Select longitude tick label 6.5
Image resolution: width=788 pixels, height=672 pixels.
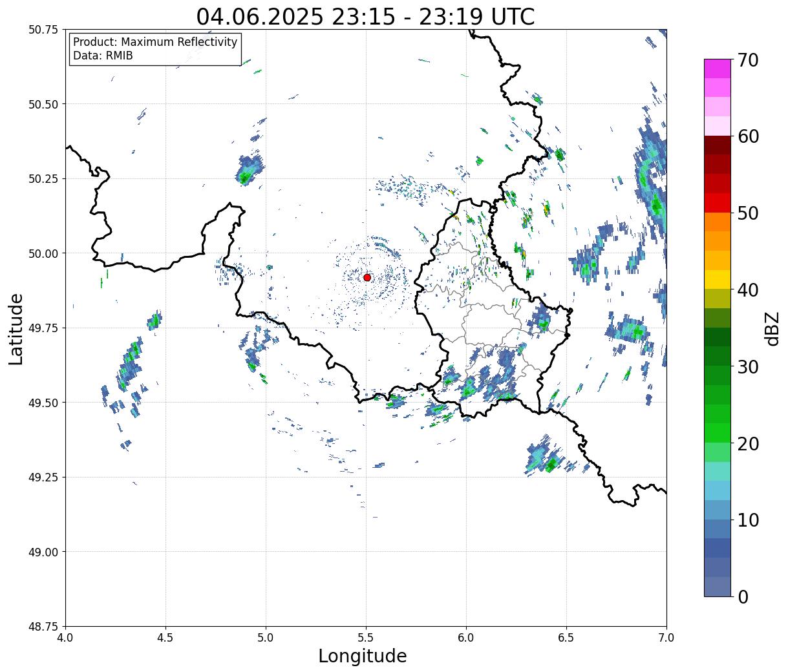click(566, 637)
